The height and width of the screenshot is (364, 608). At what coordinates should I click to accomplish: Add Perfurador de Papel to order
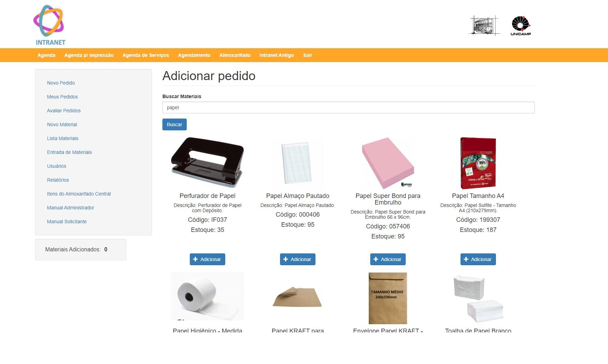point(208,259)
